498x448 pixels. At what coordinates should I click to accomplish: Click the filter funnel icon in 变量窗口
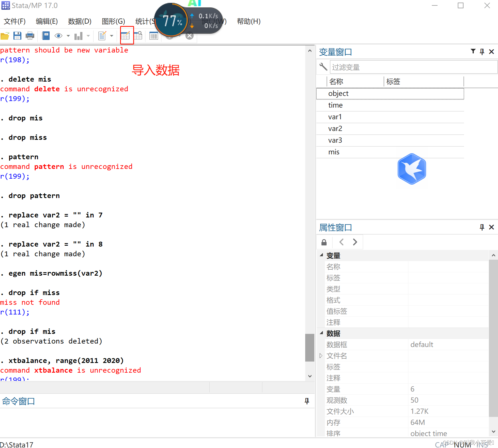[473, 51]
